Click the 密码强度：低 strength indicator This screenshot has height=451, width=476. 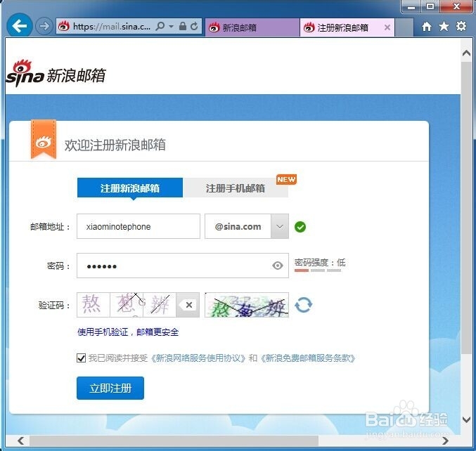pyautogui.click(x=320, y=265)
